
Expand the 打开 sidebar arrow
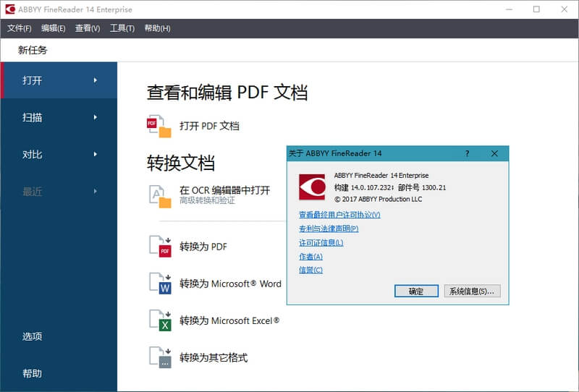point(96,80)
